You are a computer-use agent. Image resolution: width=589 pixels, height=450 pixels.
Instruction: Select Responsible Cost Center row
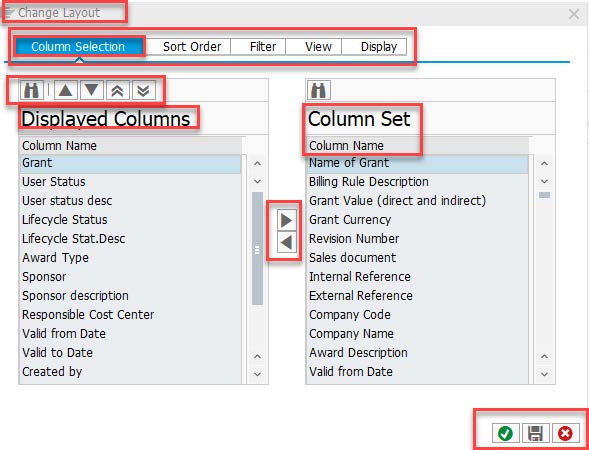click(x=130, y=315)
